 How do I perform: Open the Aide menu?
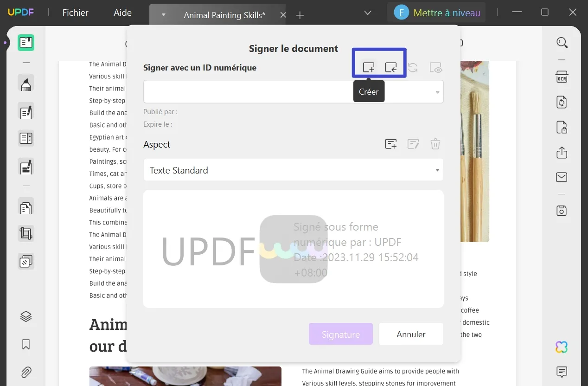[x=122, y=13]
